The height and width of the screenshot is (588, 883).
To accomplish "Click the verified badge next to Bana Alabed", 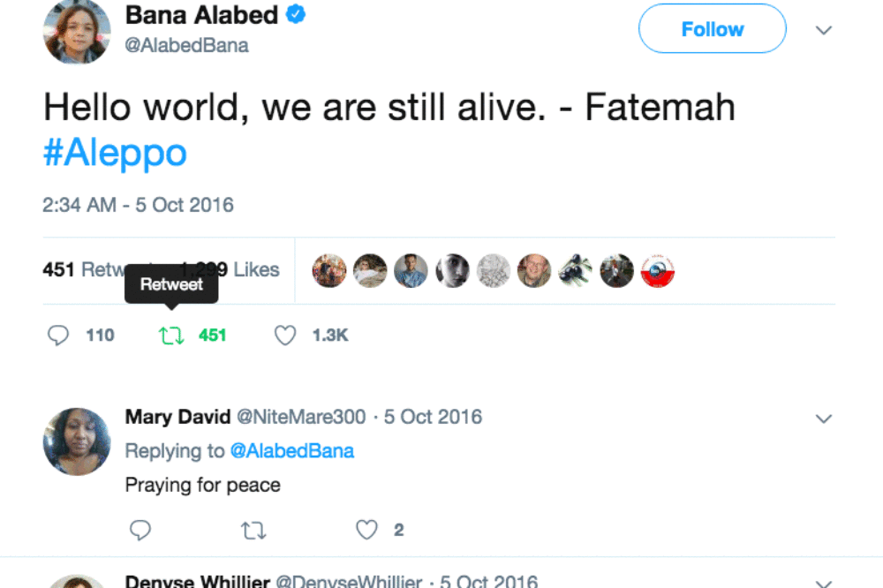I will click(x=297, y=15).
